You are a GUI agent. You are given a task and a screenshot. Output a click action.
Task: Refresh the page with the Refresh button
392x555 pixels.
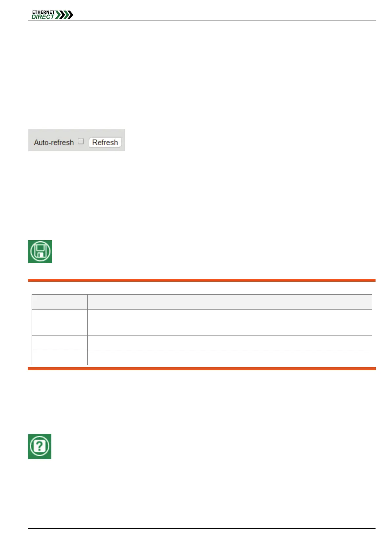coord(105,142)
